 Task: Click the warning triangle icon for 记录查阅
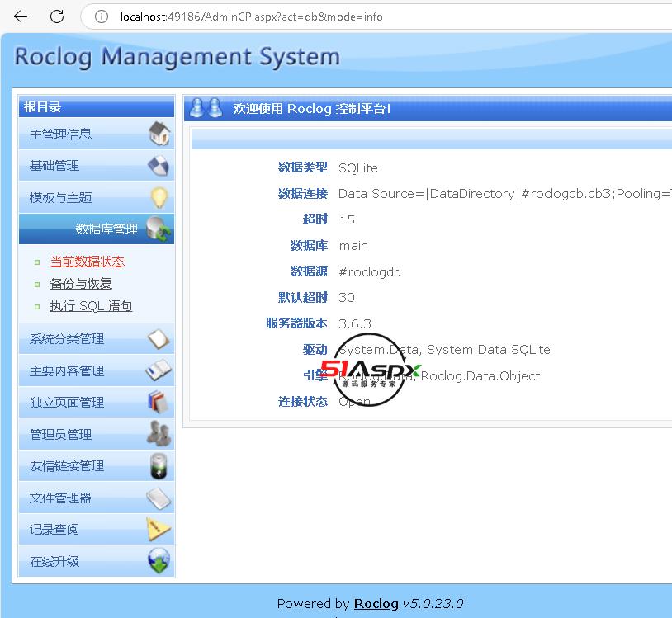(x=159, y=530)
